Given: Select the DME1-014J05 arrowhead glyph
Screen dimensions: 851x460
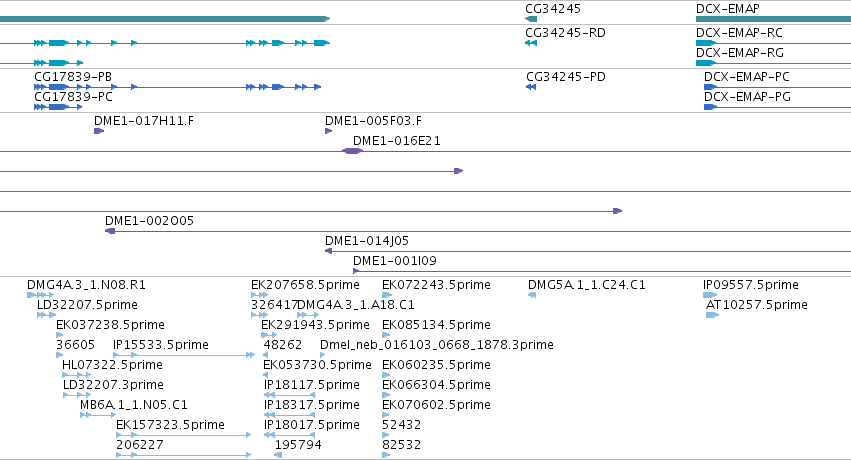Looking at the screenshot, I should tap(328, 251).
